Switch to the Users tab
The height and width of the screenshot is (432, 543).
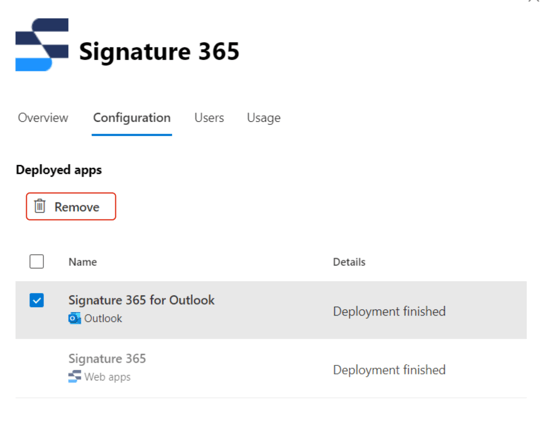point(209,118)
